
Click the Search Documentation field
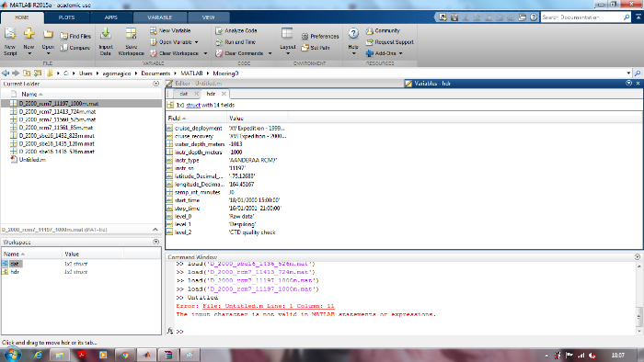[x=581, y=17]
